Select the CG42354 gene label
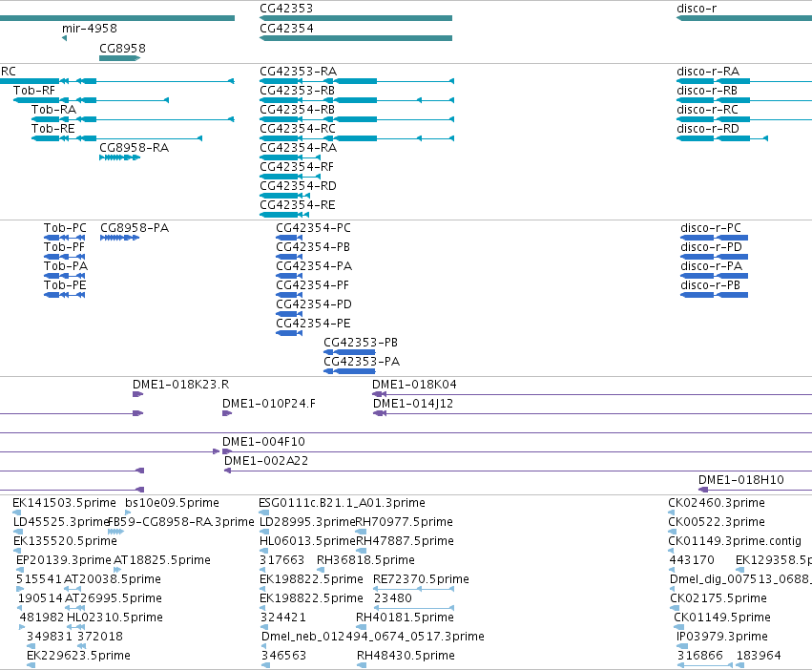 tap(286, 29)
